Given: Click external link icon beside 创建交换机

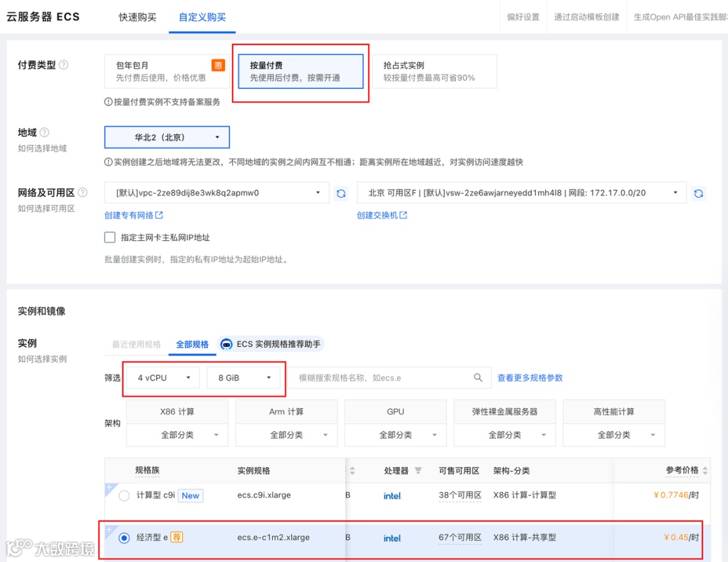Looking at the screenshot, I should click(x=404, y=215).
